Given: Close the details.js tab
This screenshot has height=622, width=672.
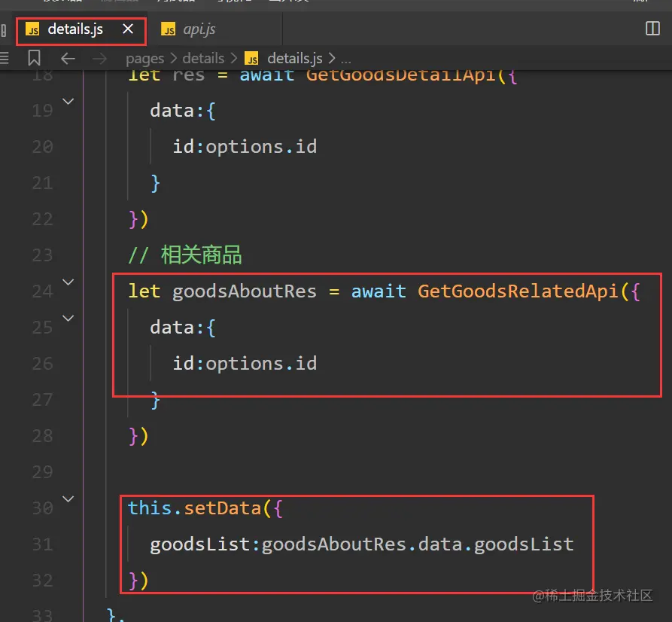Looking at the screenshot, I should tap(128, 29).
